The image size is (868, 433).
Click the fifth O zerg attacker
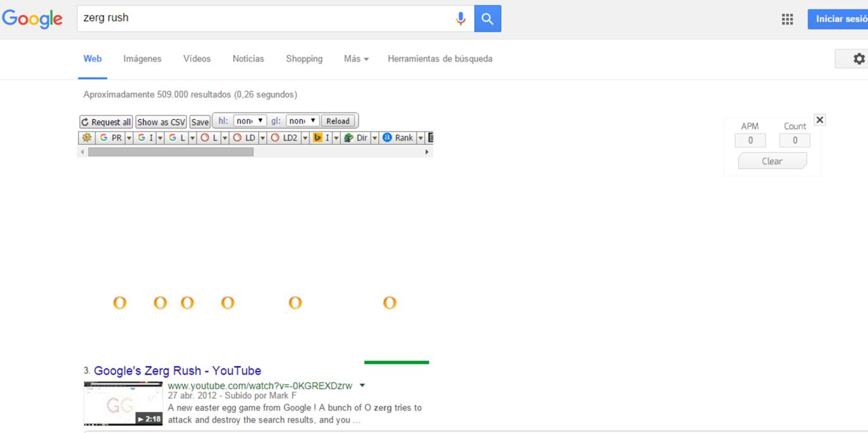(295, 303)
